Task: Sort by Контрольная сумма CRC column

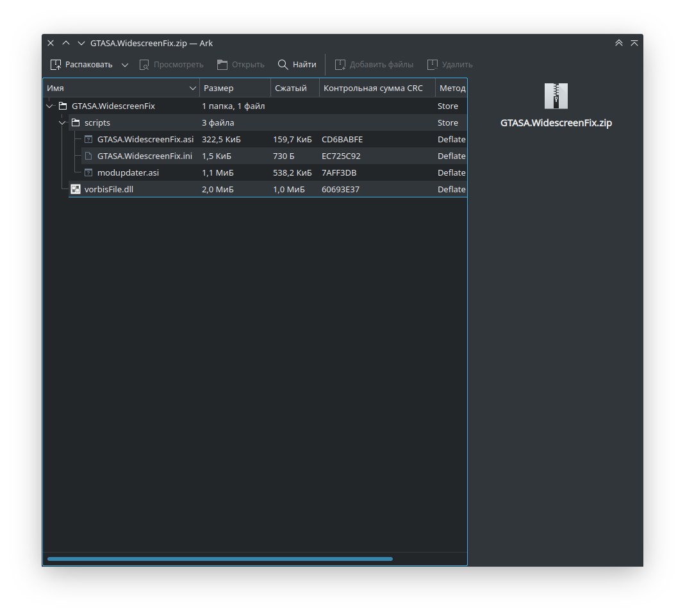Action: tap(377, 88)
